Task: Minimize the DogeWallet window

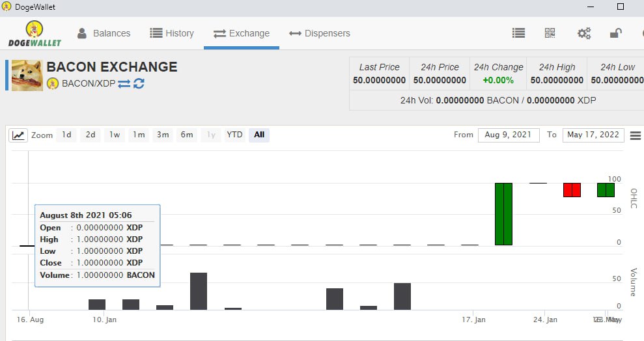Action: 591,7
